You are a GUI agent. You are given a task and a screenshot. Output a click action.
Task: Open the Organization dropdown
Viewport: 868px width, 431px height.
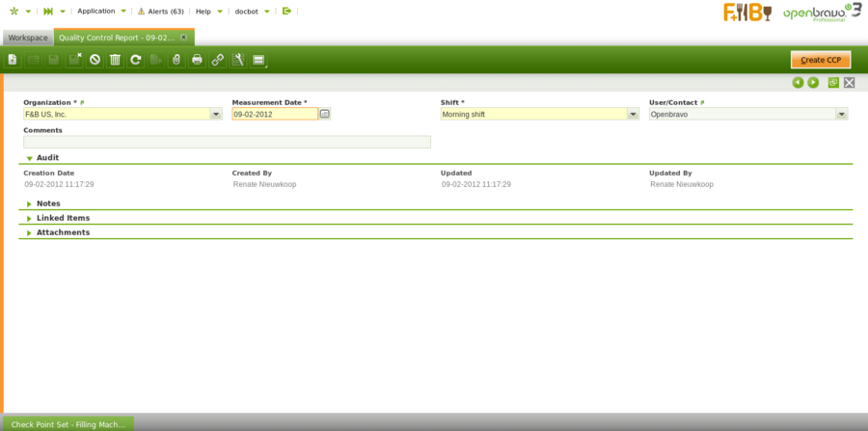point(216,114)
